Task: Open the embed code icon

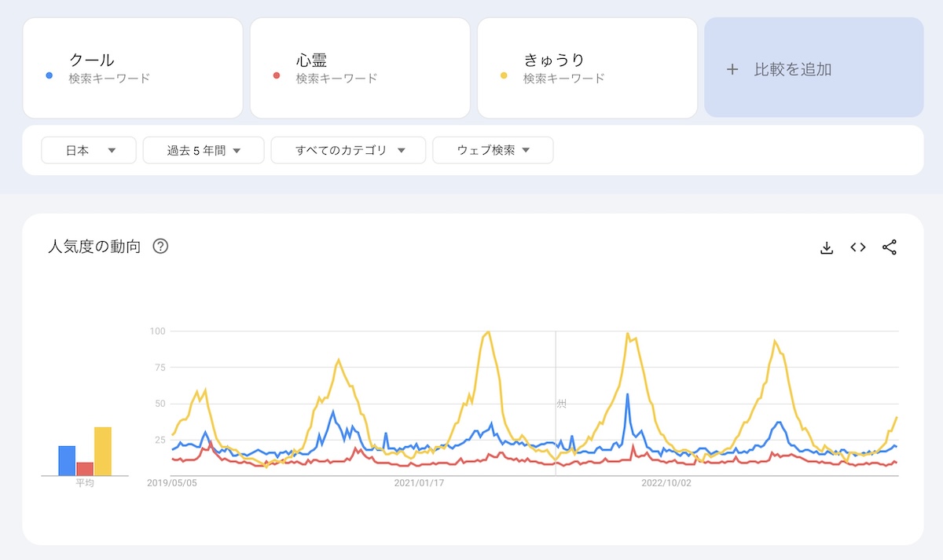Action: pyautogui.click(x=858, y=247)
